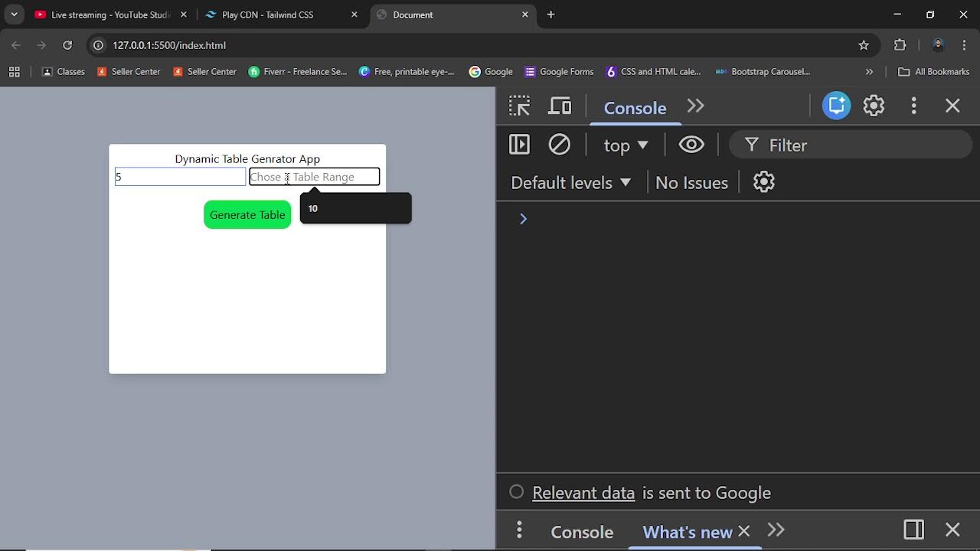
Task: Close the Tailwind CSS tab
Action: point(354,15)
